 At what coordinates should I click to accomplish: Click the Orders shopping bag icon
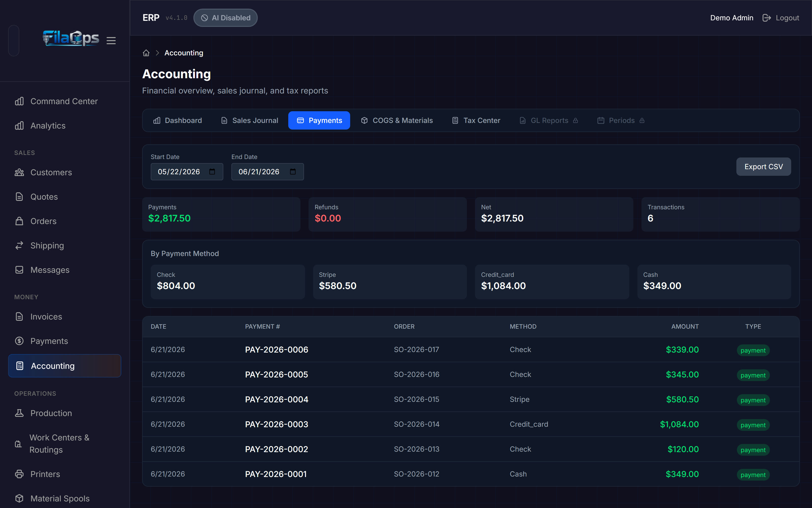pos(20,221)
